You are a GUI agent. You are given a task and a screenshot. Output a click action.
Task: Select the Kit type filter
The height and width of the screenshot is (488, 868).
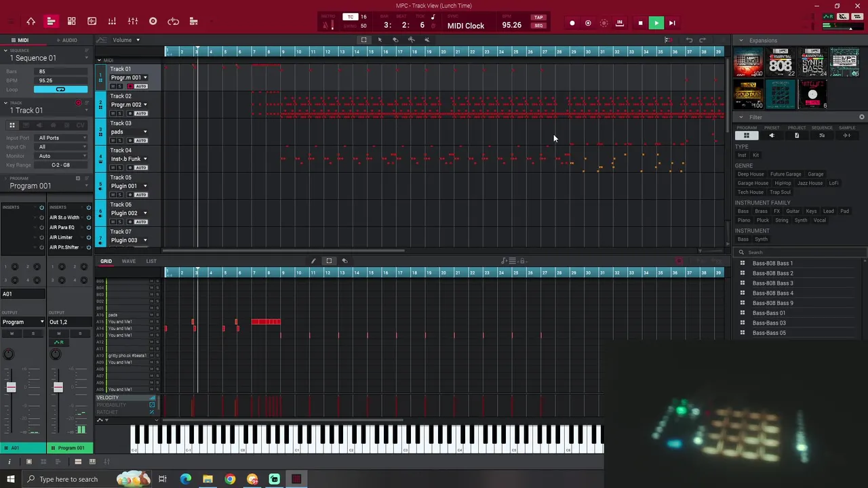coord(755,155)
